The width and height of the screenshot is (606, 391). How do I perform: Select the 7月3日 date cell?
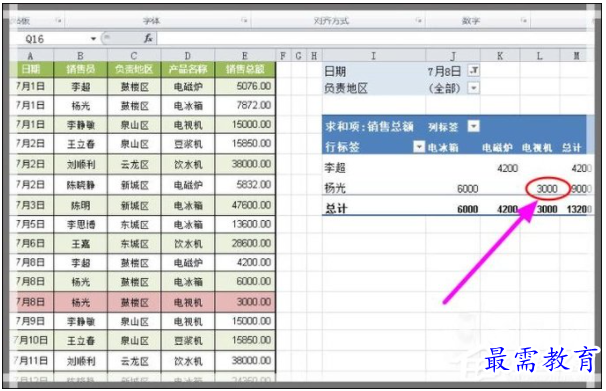[32, 205]
